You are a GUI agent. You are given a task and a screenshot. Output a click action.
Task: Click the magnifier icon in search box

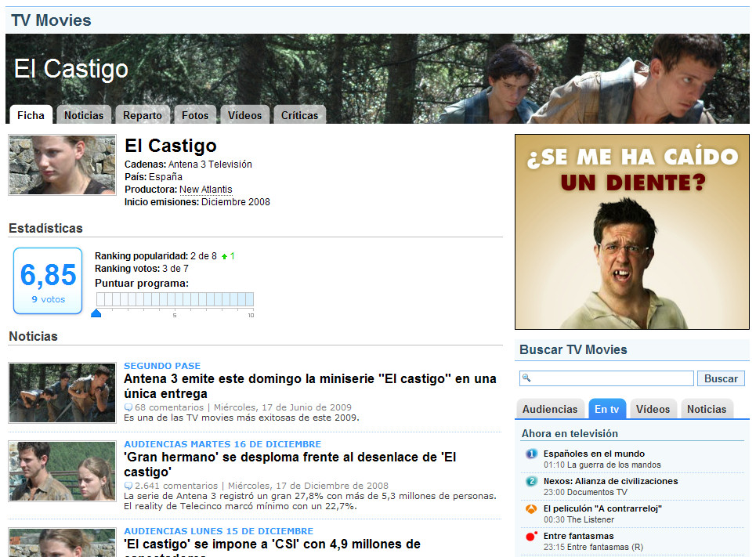pos(526,378)
